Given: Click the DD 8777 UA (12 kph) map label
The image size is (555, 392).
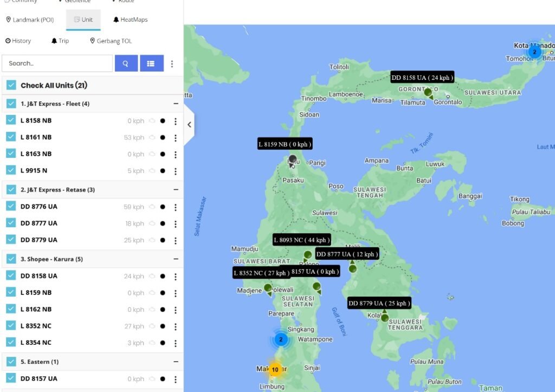Looking at the screenshot, I should 347,254.
